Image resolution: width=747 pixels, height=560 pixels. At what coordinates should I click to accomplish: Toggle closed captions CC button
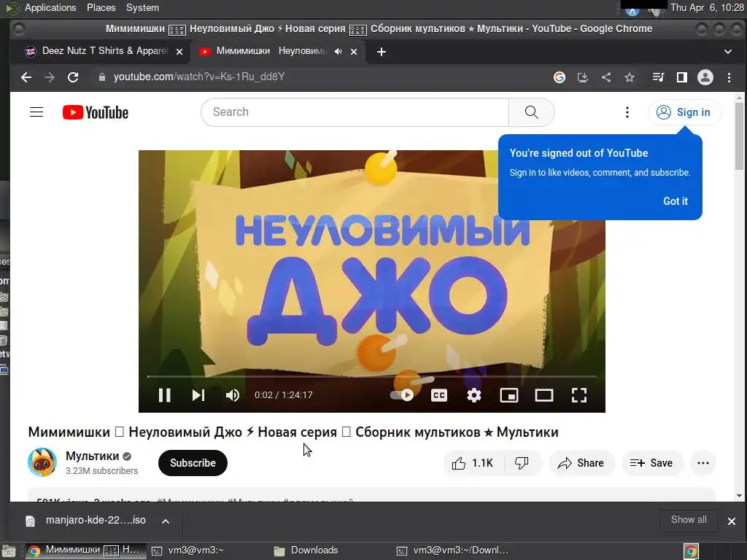[x=438, y=395]
